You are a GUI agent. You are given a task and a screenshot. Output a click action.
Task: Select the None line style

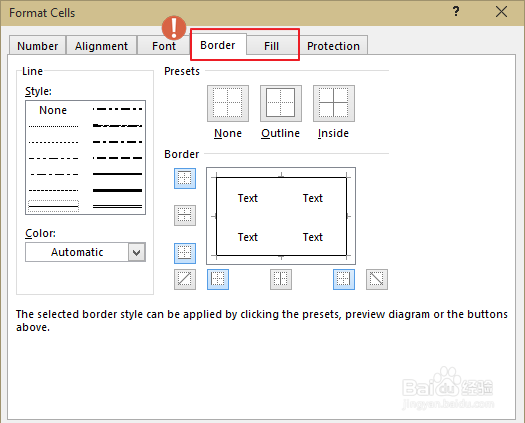(x=53, y=110)
